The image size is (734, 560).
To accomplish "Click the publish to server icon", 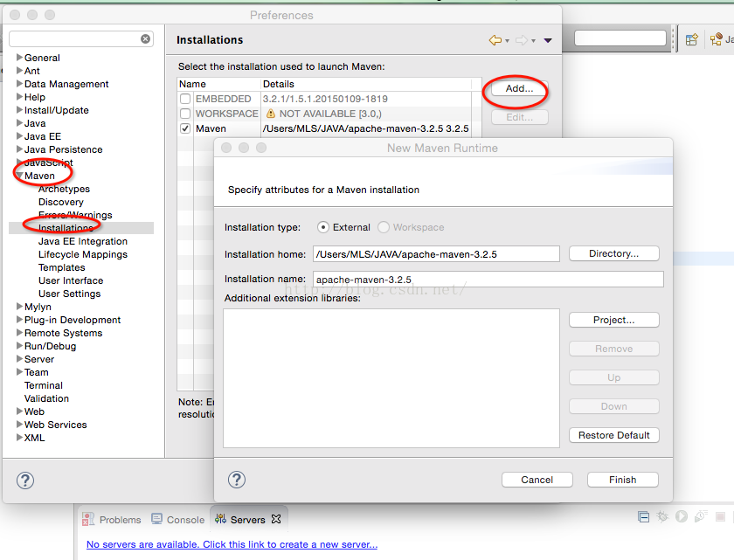I will tap(701, 516).
